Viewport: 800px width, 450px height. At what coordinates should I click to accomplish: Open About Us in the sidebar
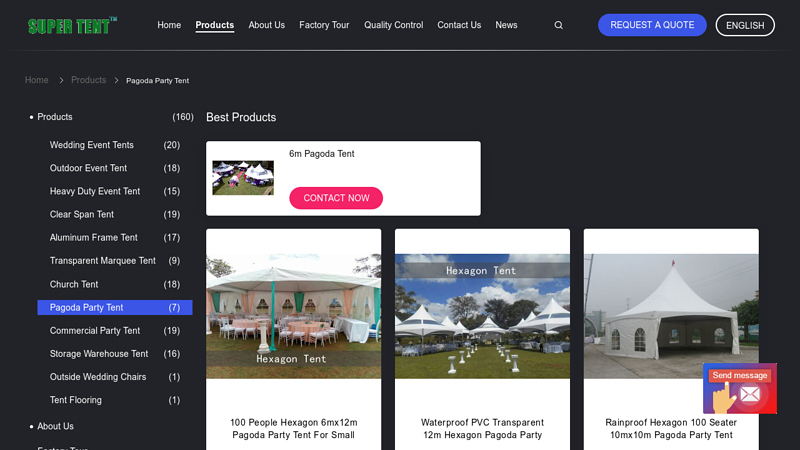coord(55,426)
